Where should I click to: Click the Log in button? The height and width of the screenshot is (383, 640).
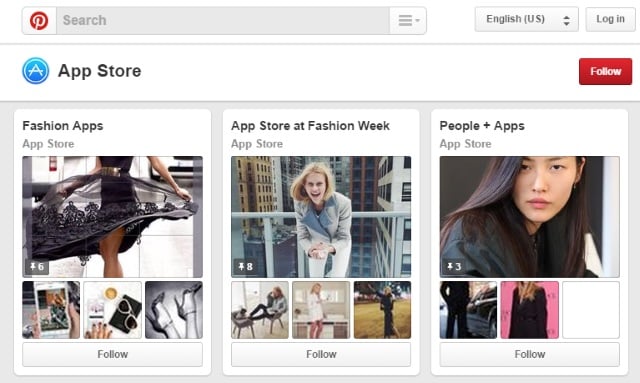pos(610,19)
